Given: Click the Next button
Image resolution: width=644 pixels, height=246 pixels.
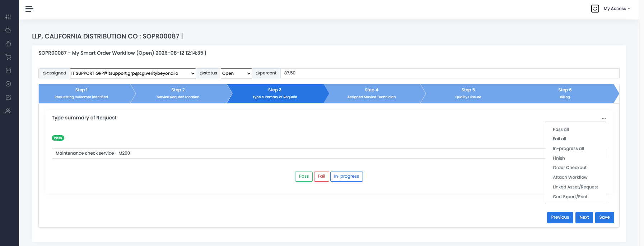Looking at the screenshot, I should (584, 218).
